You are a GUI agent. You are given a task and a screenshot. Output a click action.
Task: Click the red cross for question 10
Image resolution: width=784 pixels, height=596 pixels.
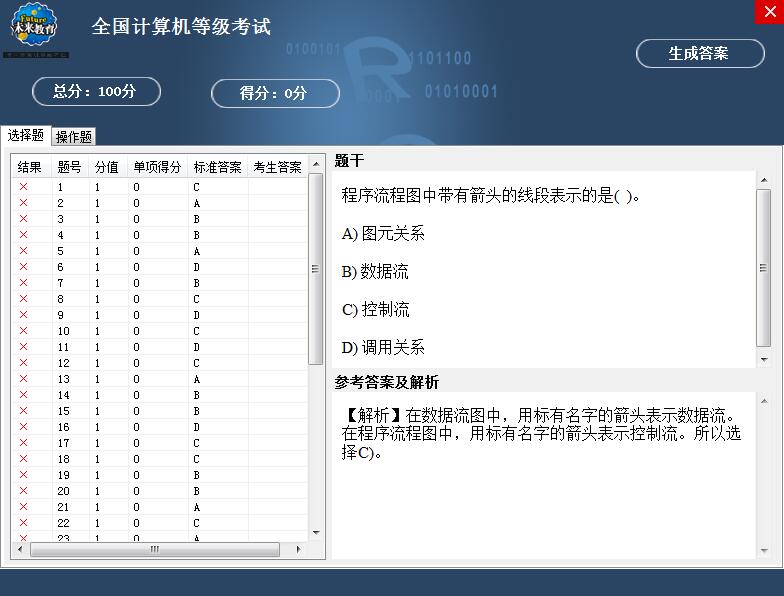[x=24, y=330]
